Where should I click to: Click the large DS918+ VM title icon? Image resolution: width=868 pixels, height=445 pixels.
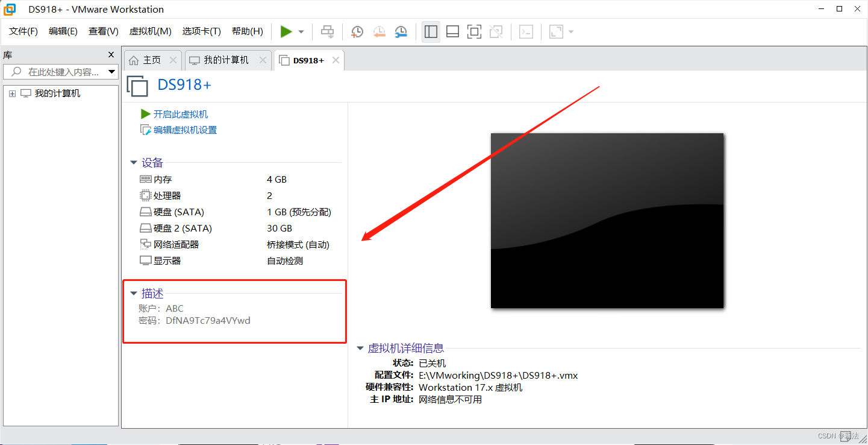click(x=137, y=86)
